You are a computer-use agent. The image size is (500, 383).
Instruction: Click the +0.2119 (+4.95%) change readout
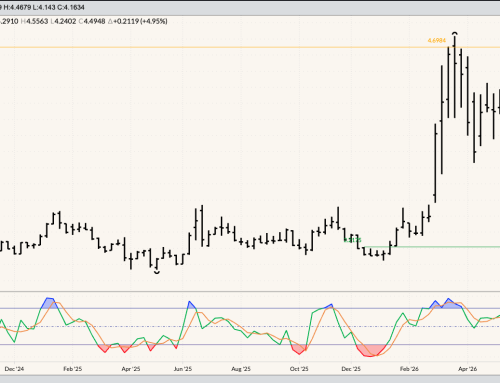click(138, 21)
